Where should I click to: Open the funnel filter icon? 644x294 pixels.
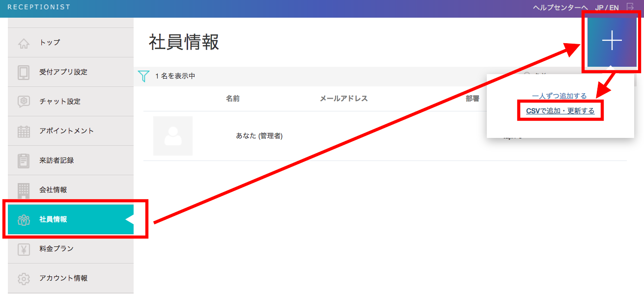143,76
